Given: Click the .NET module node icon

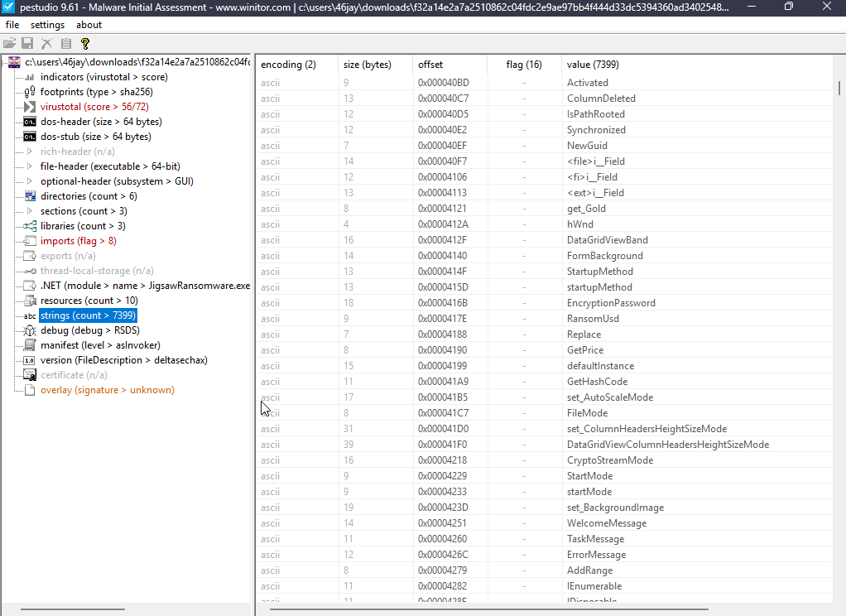Looking at the screenshot, I should (x=30, y=286).
